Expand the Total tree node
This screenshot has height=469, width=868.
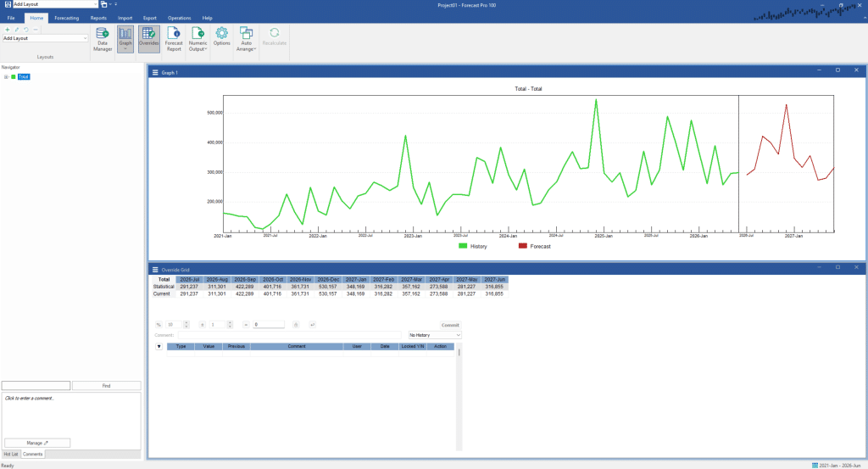click(x=6, y=77)
